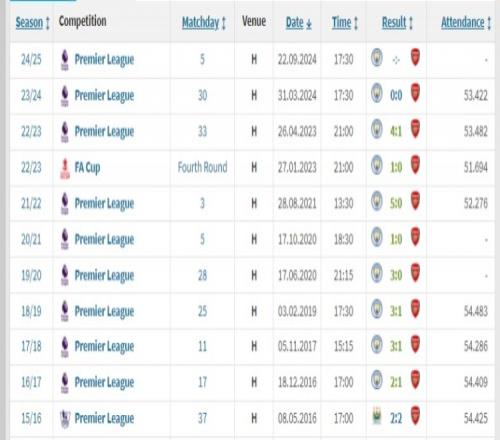Sort table by Date column
This screenshot has height=440, width=500.
(x=295, y=23)
